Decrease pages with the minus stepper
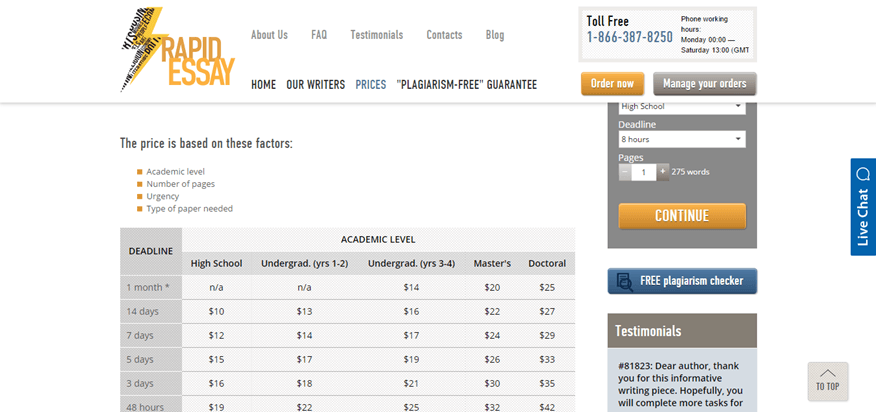 click(625, 172)
